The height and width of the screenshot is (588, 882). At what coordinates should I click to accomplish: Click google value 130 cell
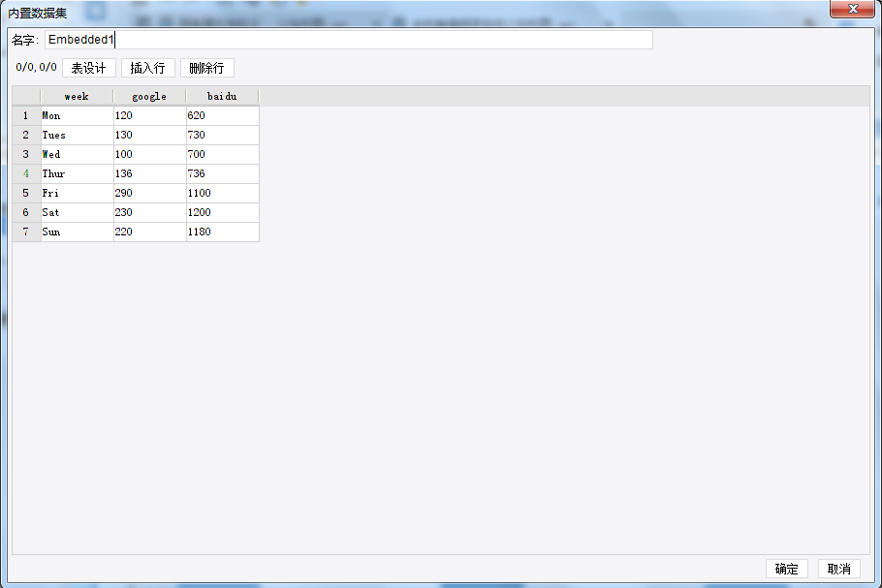coord(150,135)
